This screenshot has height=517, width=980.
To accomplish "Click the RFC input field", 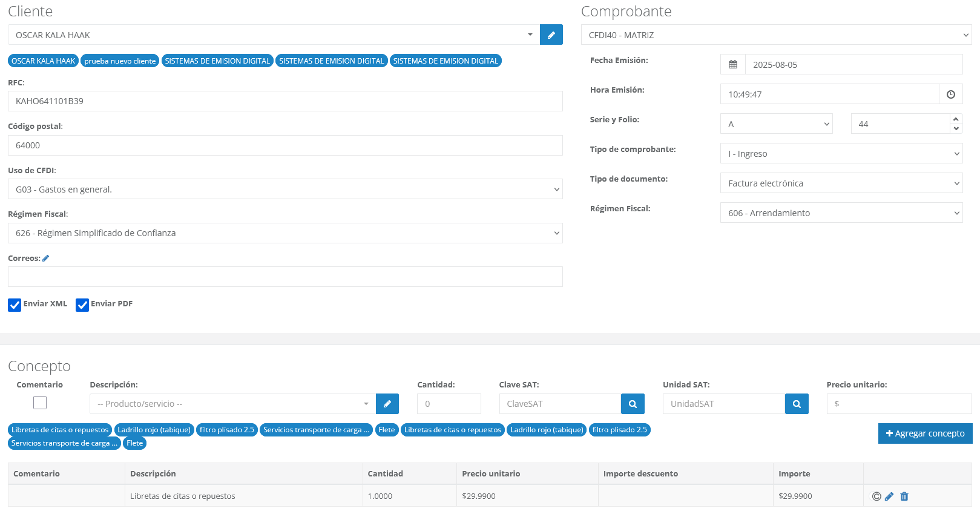I will click(284, 101).
